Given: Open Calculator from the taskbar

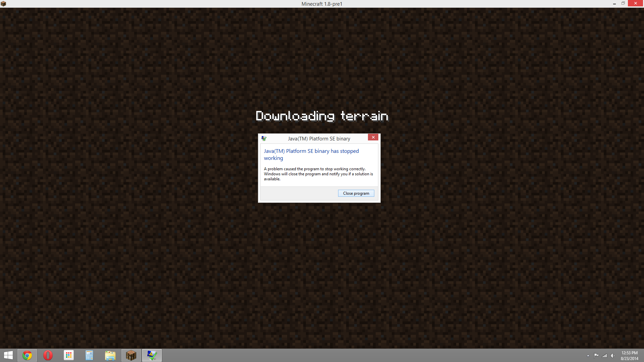Looking at the screenshot, I should pyautogui.click(x=89, y=355).
